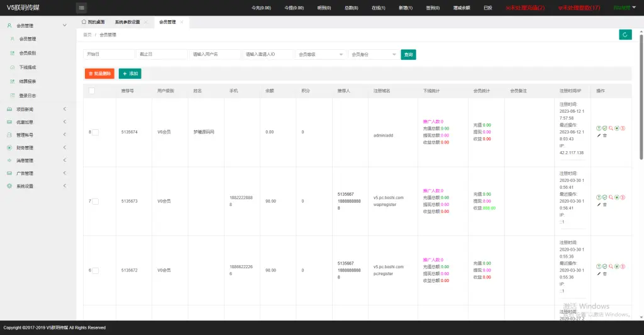Viewport: 644px width, 335px height.
Task: Click the pencil edit icon for member 5135674
Action: point(599,135)
